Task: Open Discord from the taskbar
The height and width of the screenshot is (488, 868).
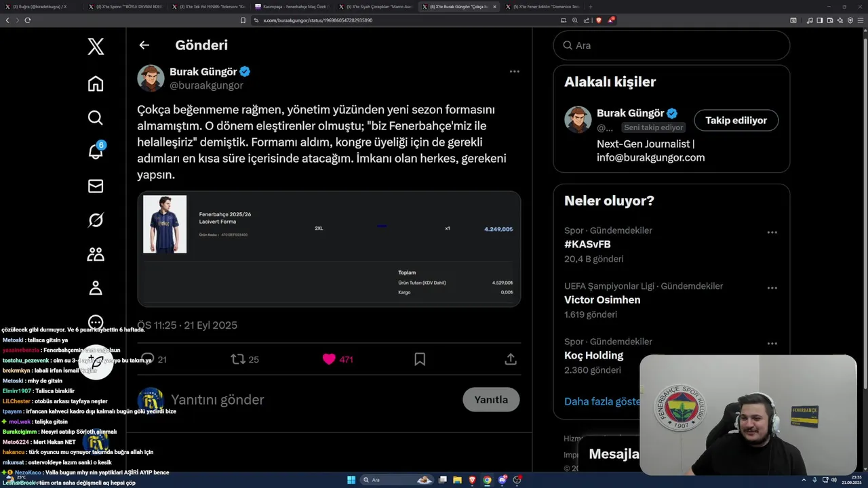Action: 502,480
